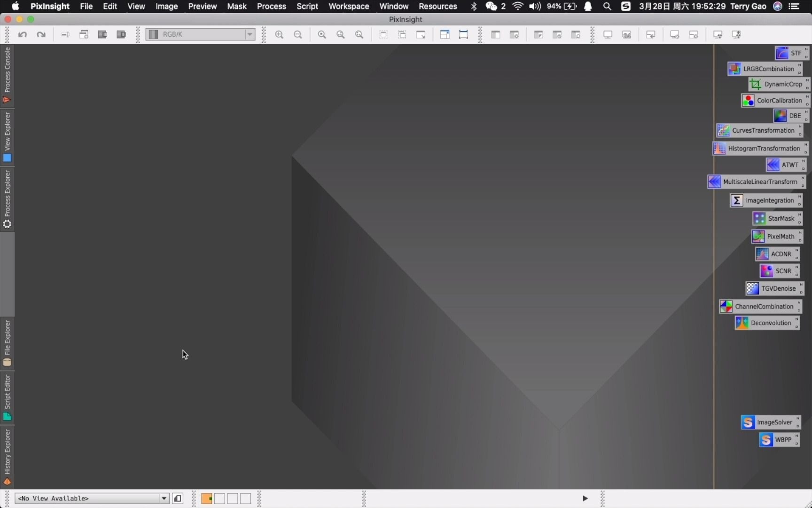Viewport: 812px width, 508px height.
Task: Launch the HistogramTransformation process icon
Action: tap(760, 148)
